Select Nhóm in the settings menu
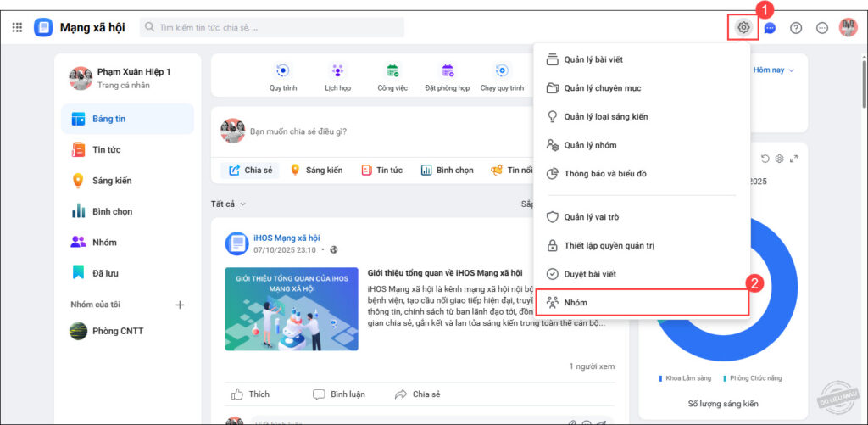 point(643,303)
